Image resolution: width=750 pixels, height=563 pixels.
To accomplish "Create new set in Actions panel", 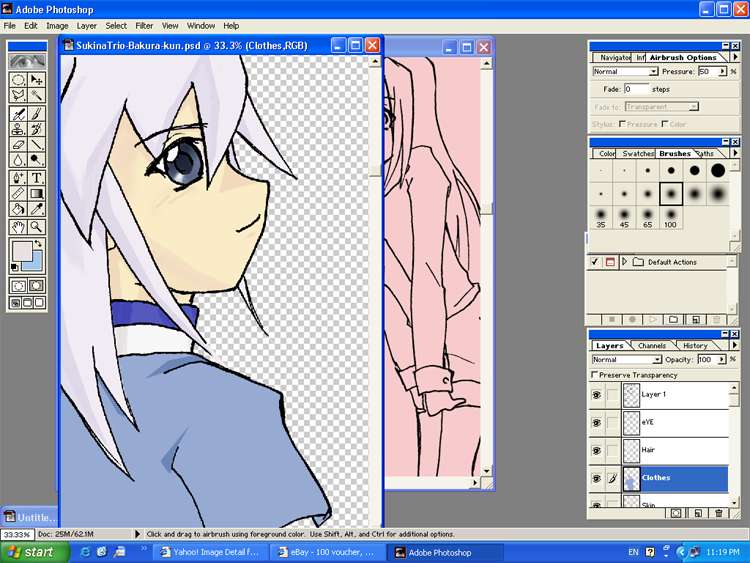I will tap(673, 320).
